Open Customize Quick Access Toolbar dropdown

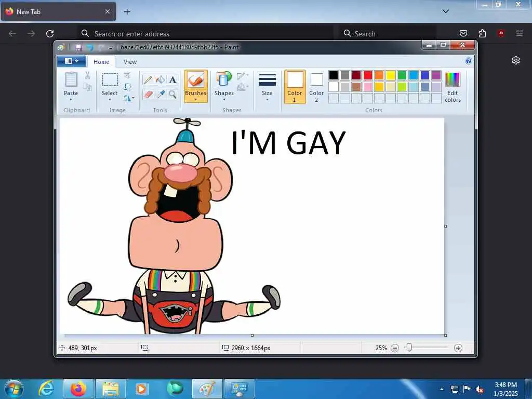(110, 48)
